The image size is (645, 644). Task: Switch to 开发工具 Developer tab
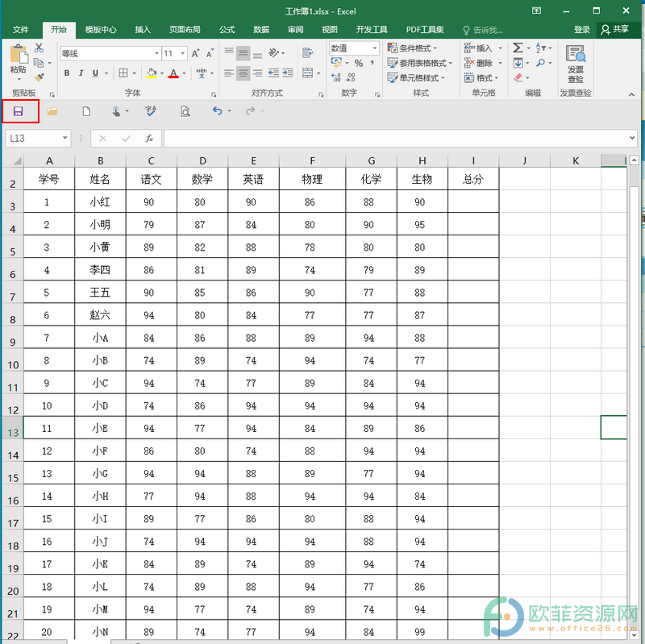[x=372, y=30]
